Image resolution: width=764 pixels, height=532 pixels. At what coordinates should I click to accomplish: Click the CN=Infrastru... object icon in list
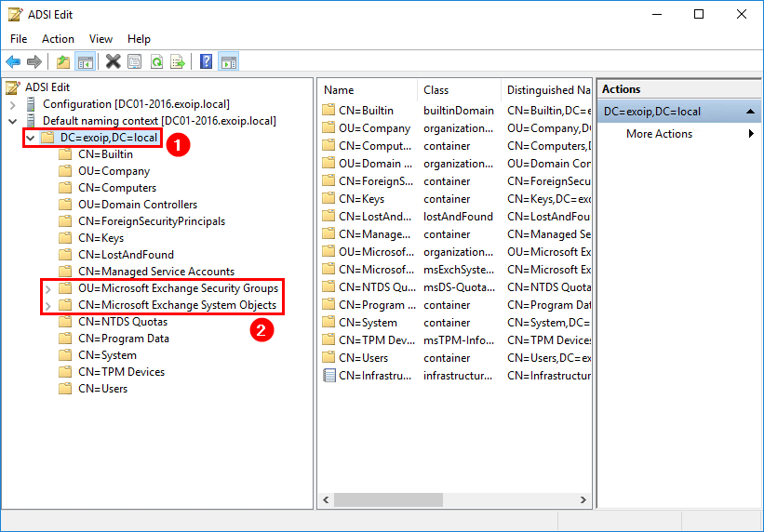pos(329,376)
